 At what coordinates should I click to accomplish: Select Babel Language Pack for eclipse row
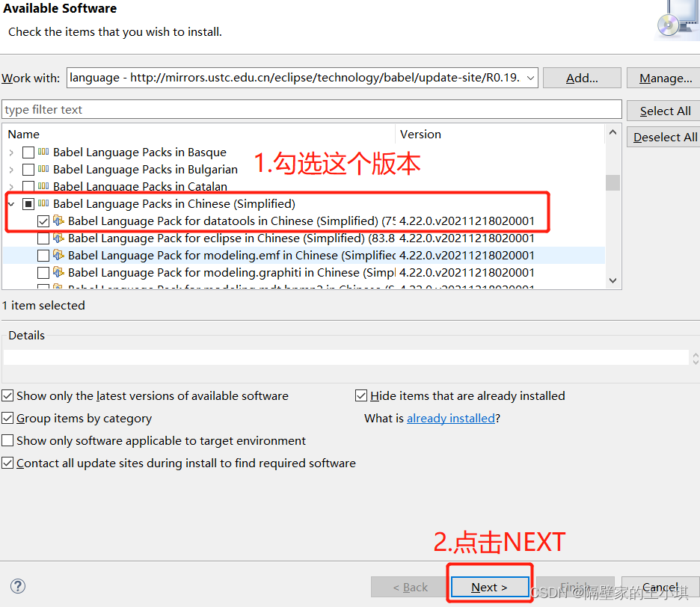tap(304, 238)
